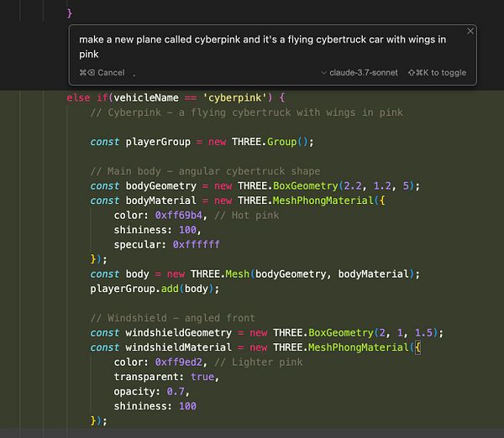Viewport: 504px width, 438px height.
Task: Click the pink closing brace above the prompt box
Action: (x=70, y=13)
